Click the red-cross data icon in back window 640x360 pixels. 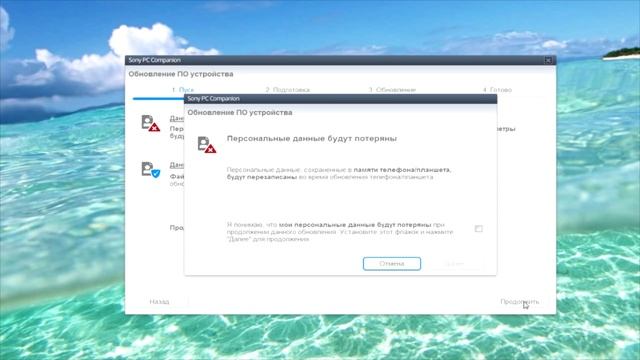coord(151,123)
